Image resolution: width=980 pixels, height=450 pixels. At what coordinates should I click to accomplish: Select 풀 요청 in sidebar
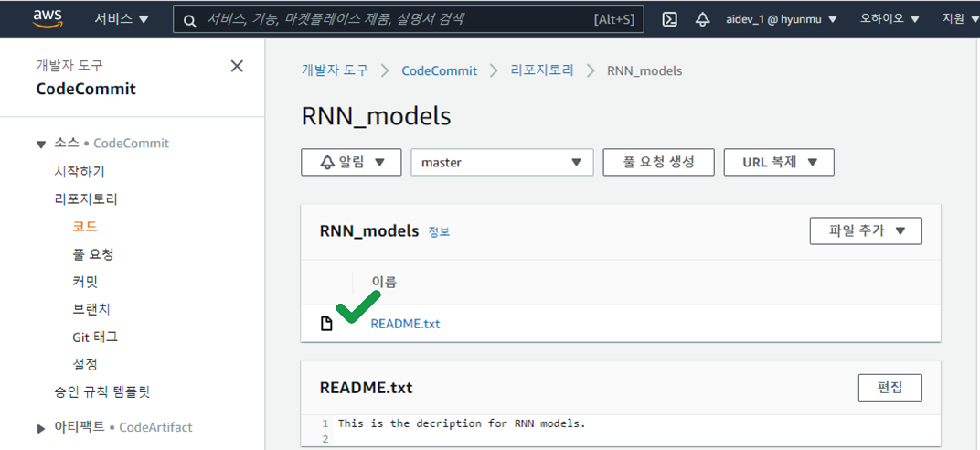tap(93, 254)
